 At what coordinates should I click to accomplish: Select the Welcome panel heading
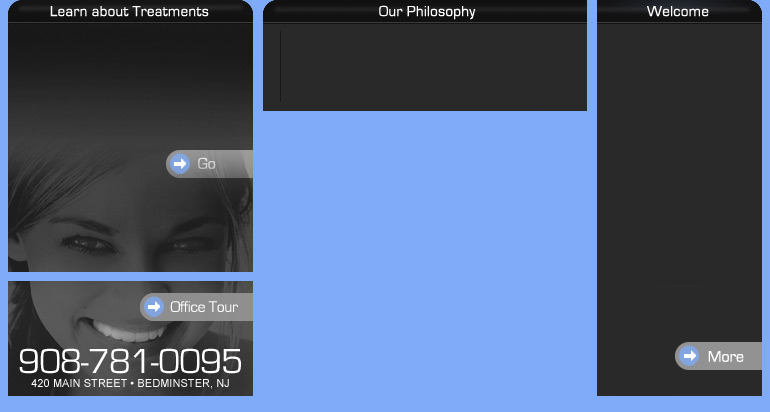tap(678, 11)
